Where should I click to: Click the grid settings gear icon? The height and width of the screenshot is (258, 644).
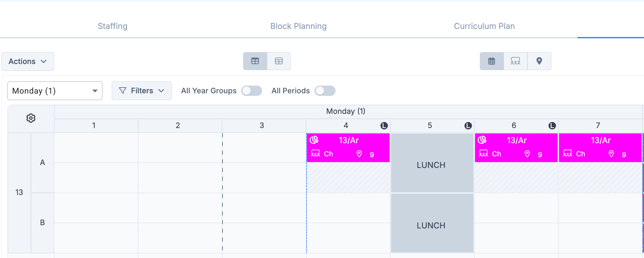(31, 118)
